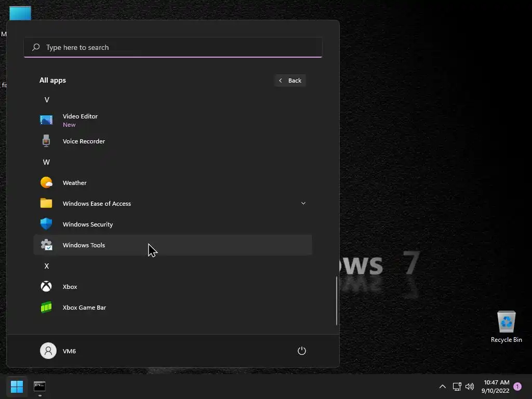This screenshot has height=399, width=532.
Task: Click the VM6 account name
Action: pyautogui.click(x=69, y=351)
